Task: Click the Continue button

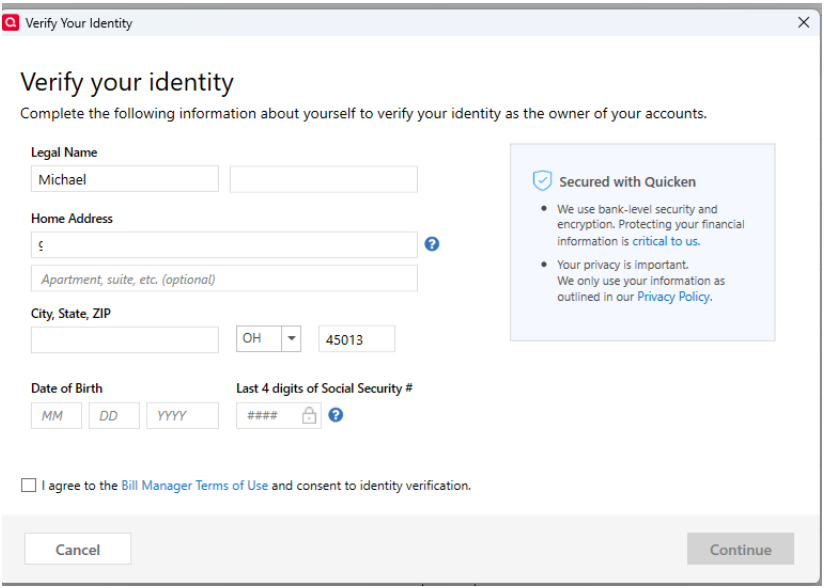Action: pyautogui.click(x=740, y=549)
